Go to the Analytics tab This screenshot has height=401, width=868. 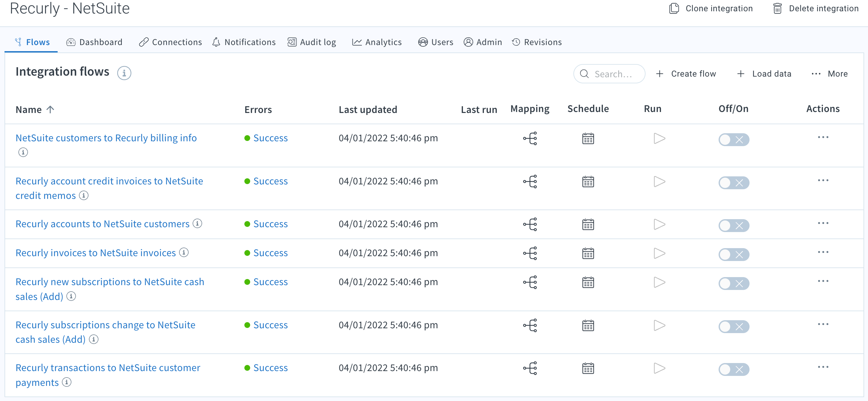coord(377,42)
